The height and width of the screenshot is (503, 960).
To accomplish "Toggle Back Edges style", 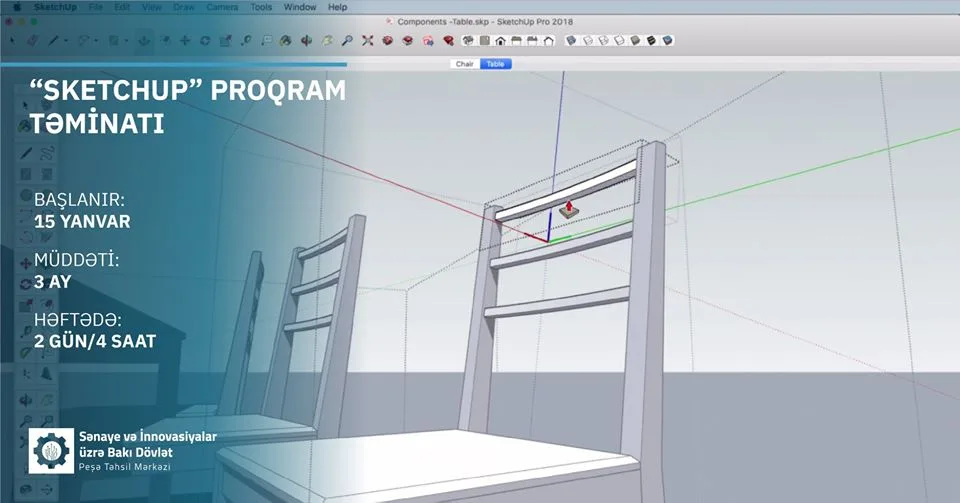I will point(587,41).
